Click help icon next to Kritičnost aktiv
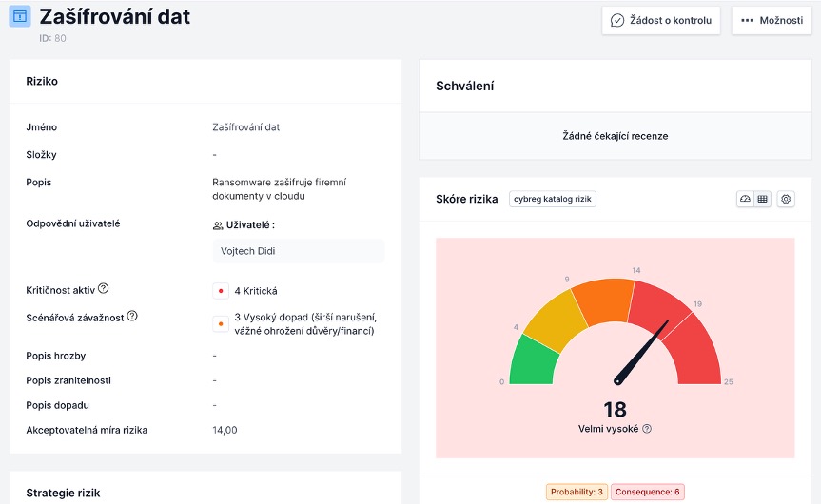Image resolution: width=821 pixels, height=504 pixels. coord(104,288)
